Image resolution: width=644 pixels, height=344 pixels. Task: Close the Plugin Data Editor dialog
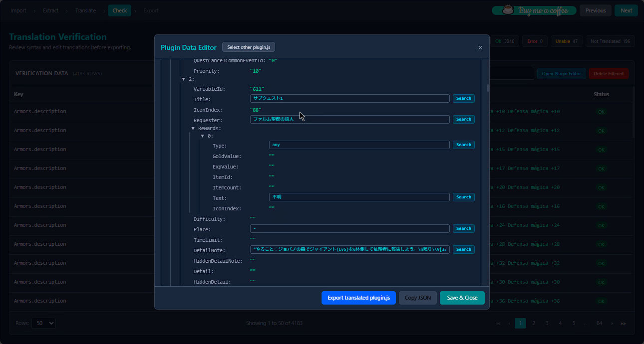[480, 48]
